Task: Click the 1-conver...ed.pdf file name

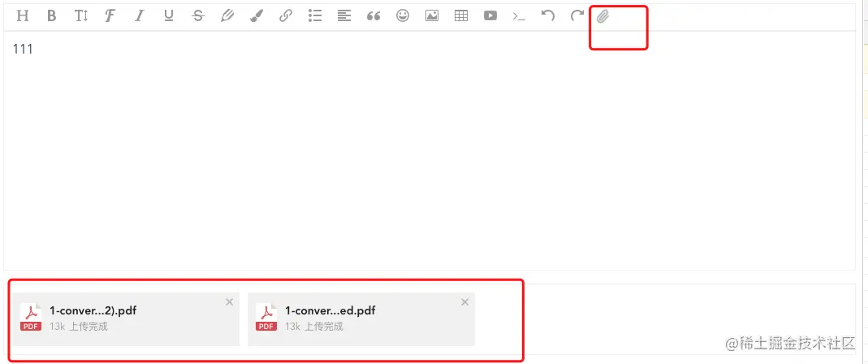Action: 330,311
